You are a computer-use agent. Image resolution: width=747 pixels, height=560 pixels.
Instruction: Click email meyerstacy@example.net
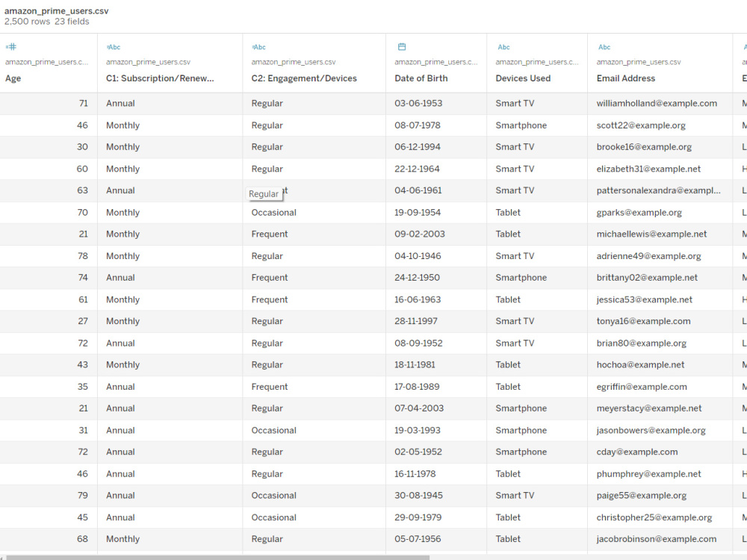649,408
